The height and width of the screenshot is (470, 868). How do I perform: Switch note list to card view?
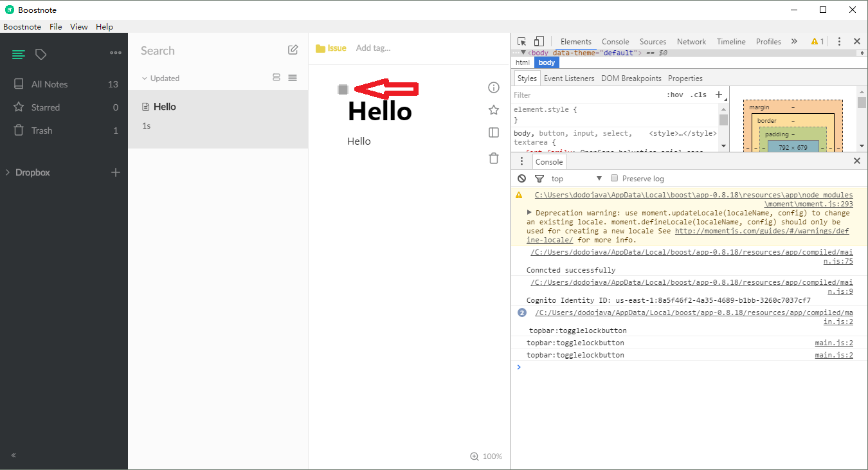click(x=276, y=77)
